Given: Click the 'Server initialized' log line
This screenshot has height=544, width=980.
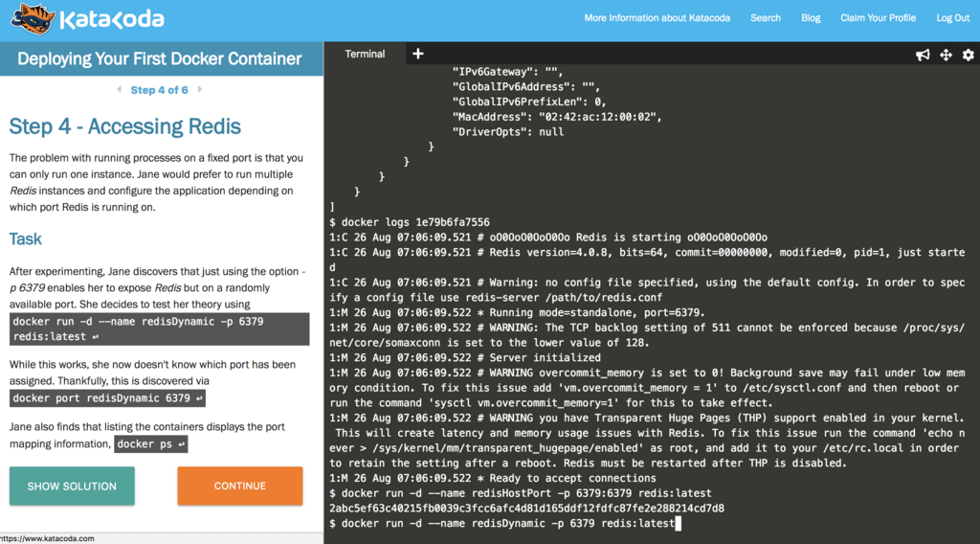Looking at the screenshot, I should 465,357.
